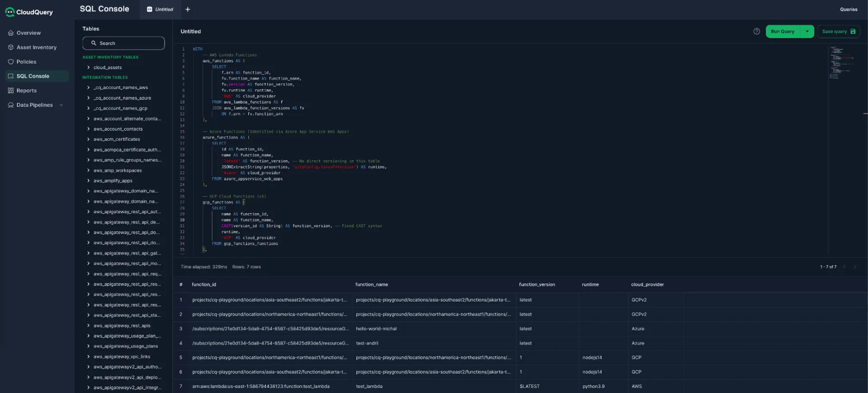
Task: Click the Untitled tab icon
Action: tap(150, 9)
